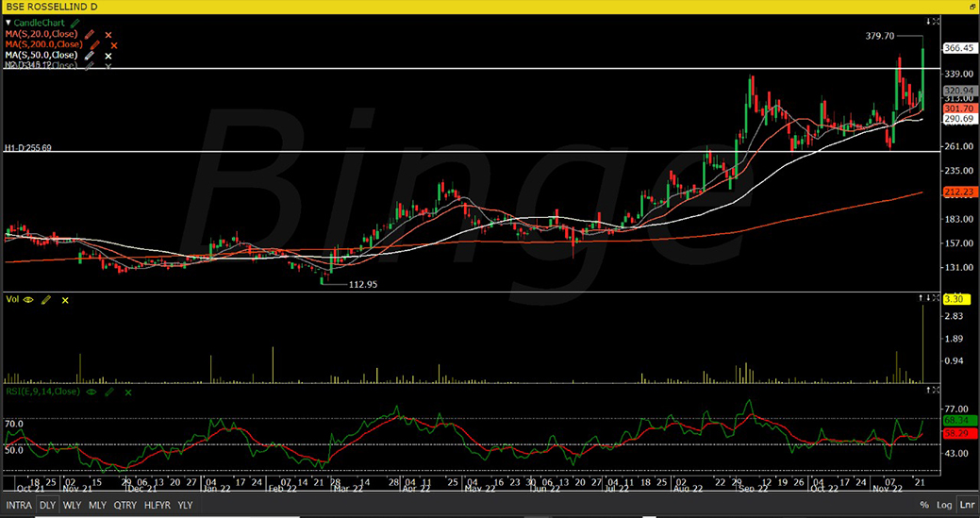Viewport: 980px width, 518px height.
Task: Click the current price tag 366.45
Action: 958,47
